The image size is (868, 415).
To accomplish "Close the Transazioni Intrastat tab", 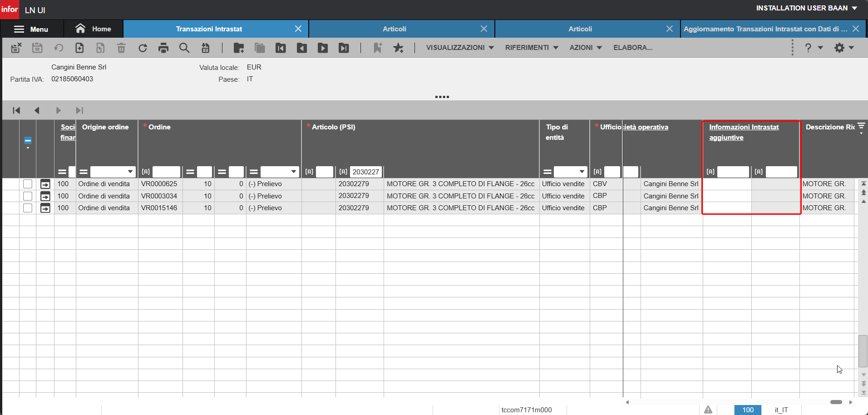I will point(298,29).
